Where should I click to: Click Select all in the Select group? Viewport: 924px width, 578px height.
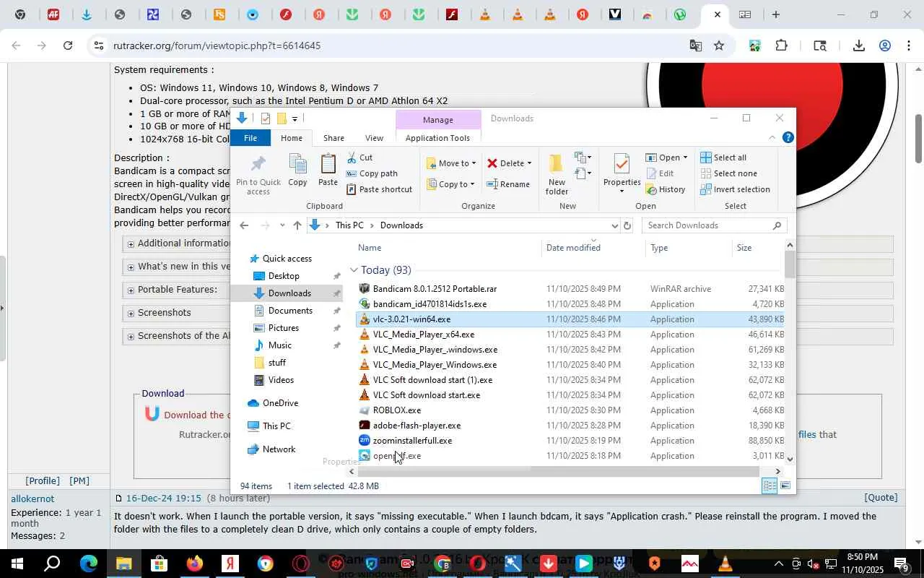(x=723, y=158)
